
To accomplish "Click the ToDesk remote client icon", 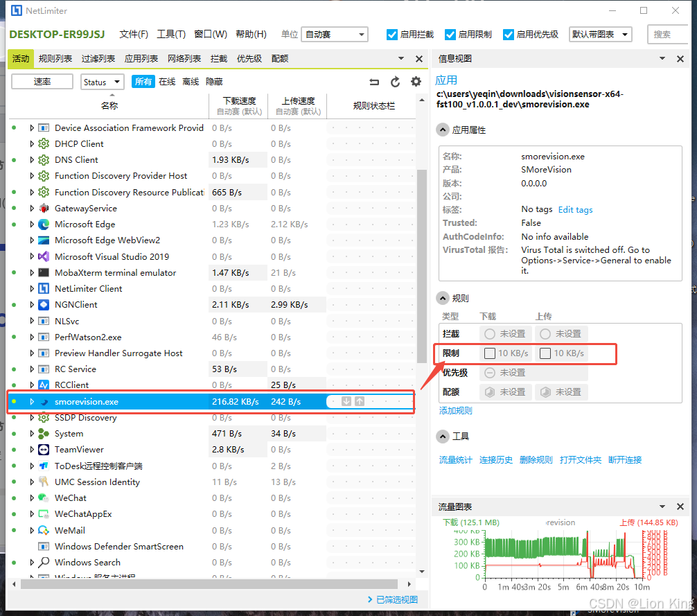I will pos(44,466).
